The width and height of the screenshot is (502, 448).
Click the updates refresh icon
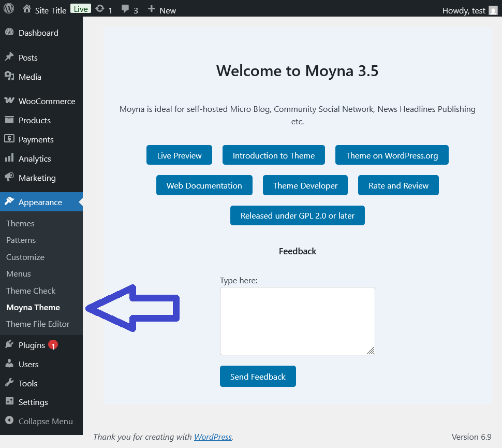100,9
